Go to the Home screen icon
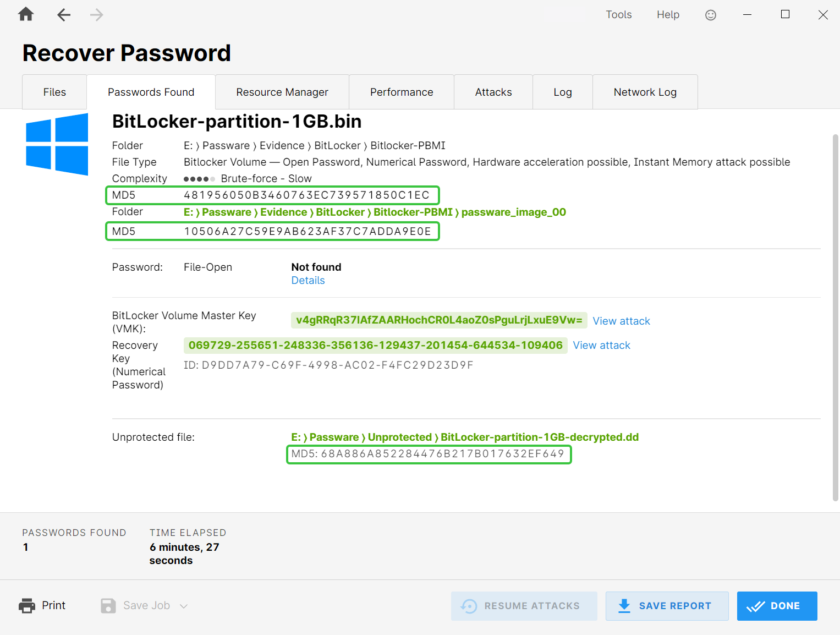Image resolution: width=840 pixels, height=635 pixels. [26, 14]
